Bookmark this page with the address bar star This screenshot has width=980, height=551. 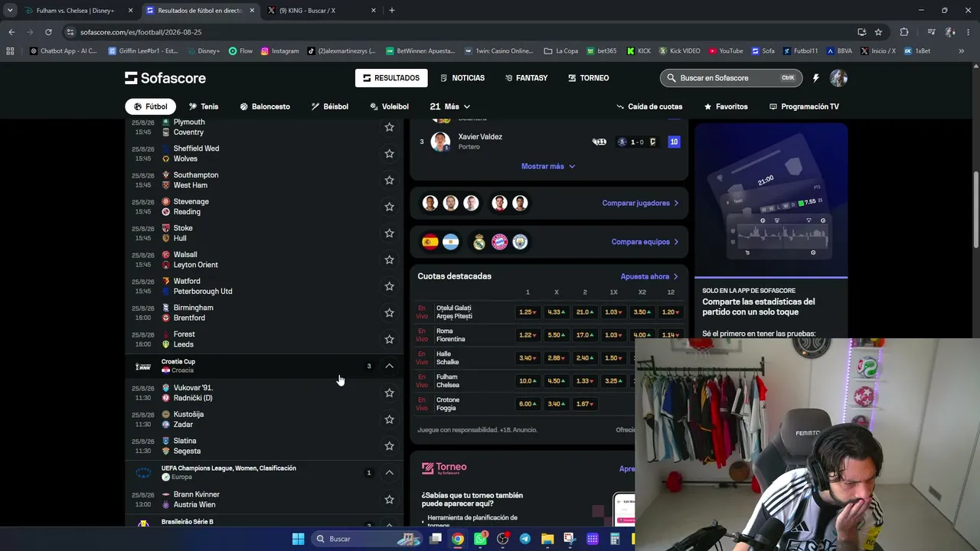point(878,32)
